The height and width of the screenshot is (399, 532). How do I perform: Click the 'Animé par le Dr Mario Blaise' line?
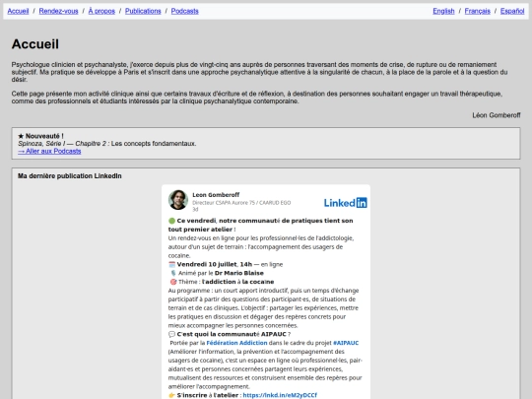(x=221, y=273)
